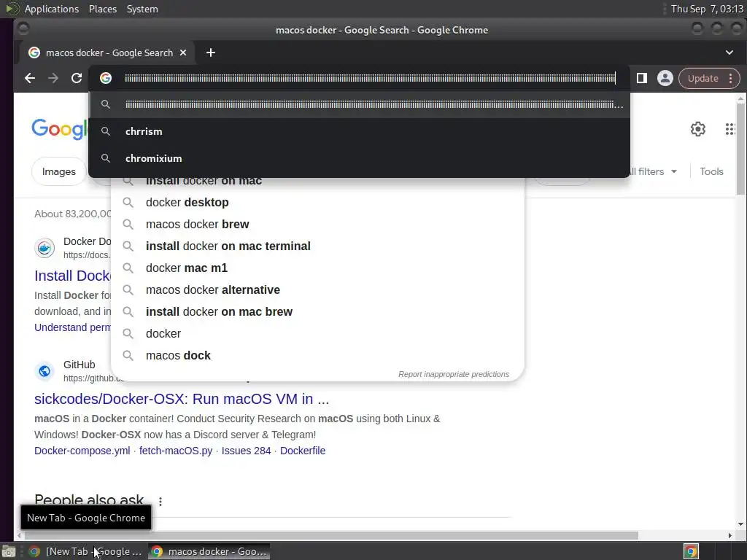Open Google quick settings gear
This screenshot has height=560, width=747.
click(x=698, y=129)
